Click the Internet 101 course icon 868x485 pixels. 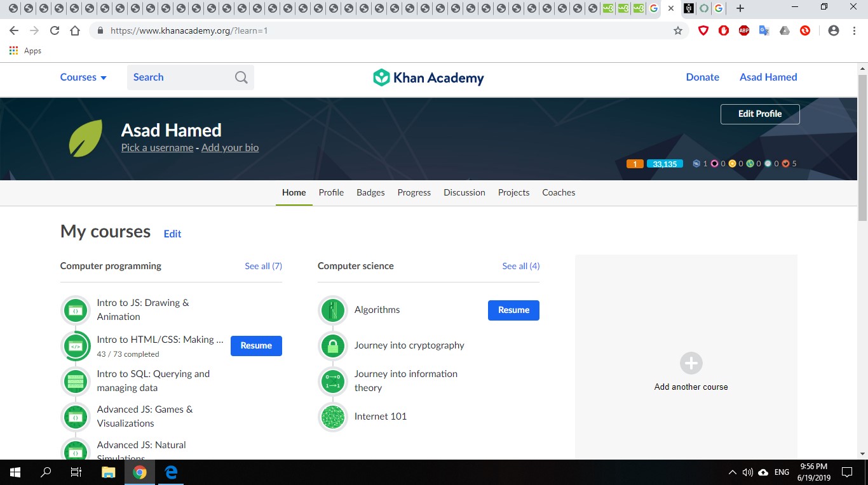point(333,417)
